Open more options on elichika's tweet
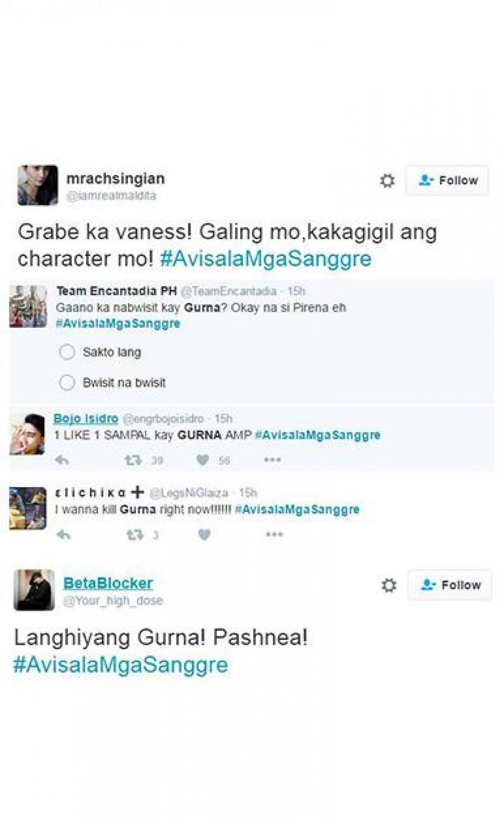Viewport: 504px width, 824px height. click(x=274, y=534)
